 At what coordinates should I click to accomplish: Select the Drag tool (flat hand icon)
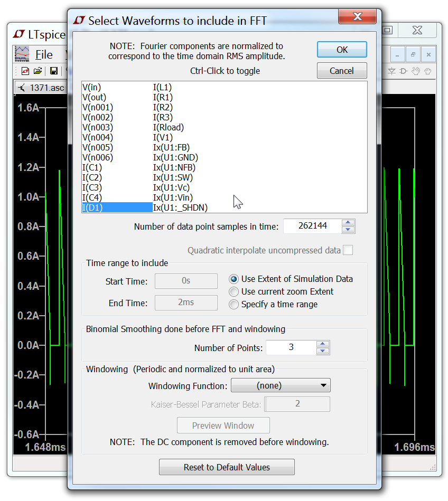click(x=427, y=71)
